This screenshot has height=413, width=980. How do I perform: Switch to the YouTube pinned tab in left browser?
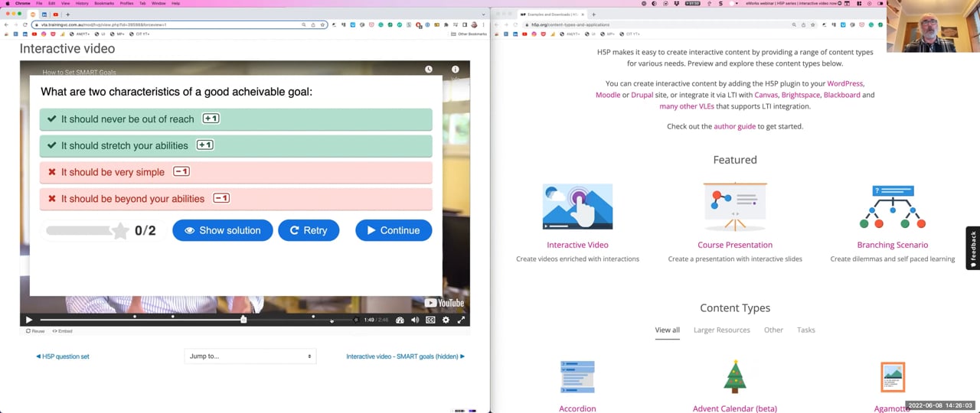tap(56, 15)
